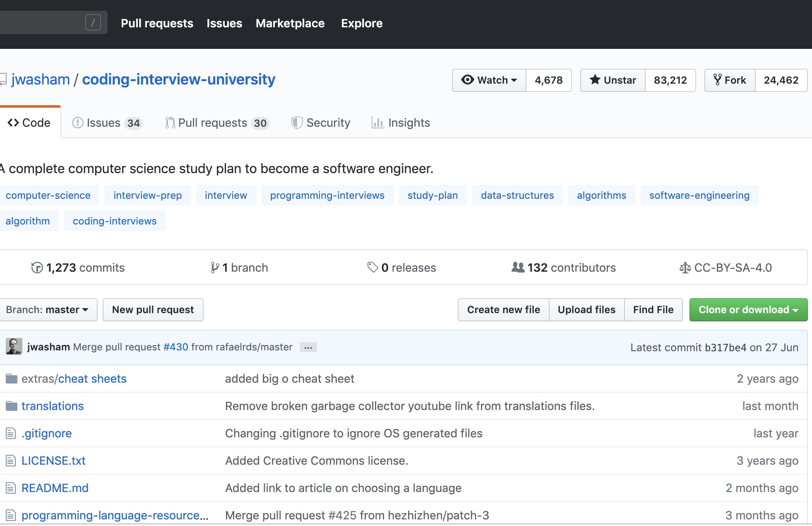View the 24,462 forks count

[x=781, y=80]
